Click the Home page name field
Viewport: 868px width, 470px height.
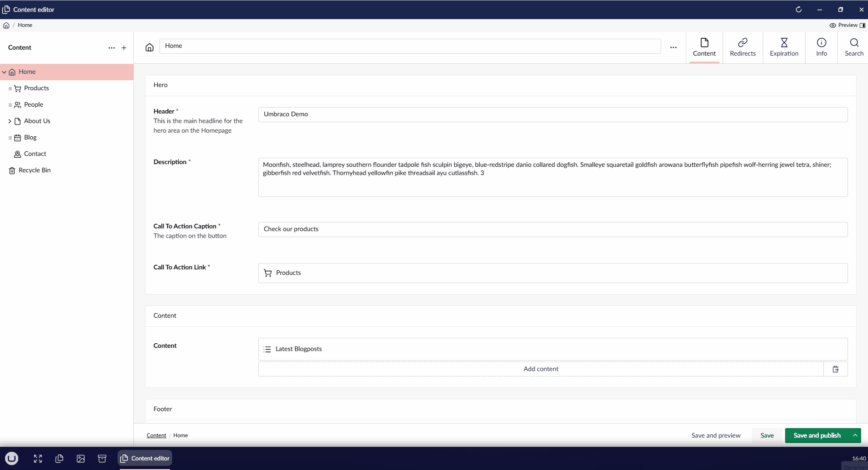(410, 46)
